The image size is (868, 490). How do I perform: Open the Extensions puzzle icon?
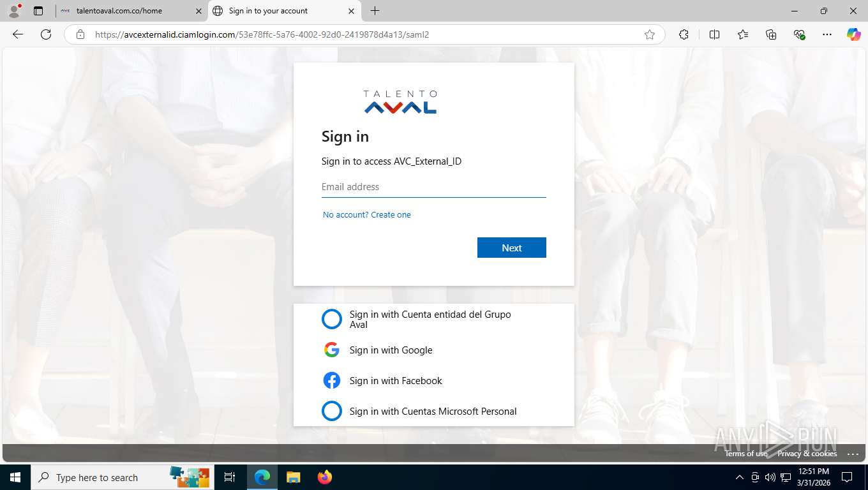(684, 34)
